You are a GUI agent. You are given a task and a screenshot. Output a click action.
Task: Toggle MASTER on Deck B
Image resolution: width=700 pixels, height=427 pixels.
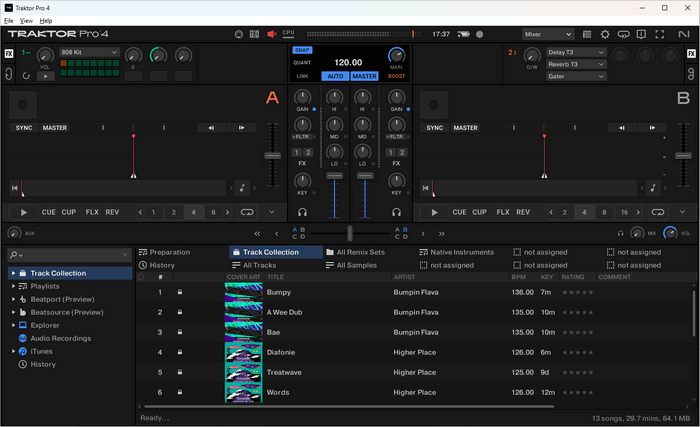click(x=465, y=128)
